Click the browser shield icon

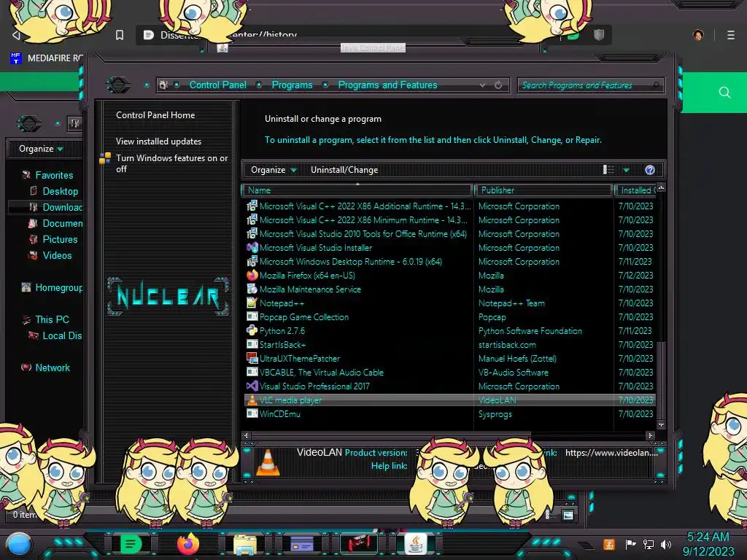[x=599, y=35]
